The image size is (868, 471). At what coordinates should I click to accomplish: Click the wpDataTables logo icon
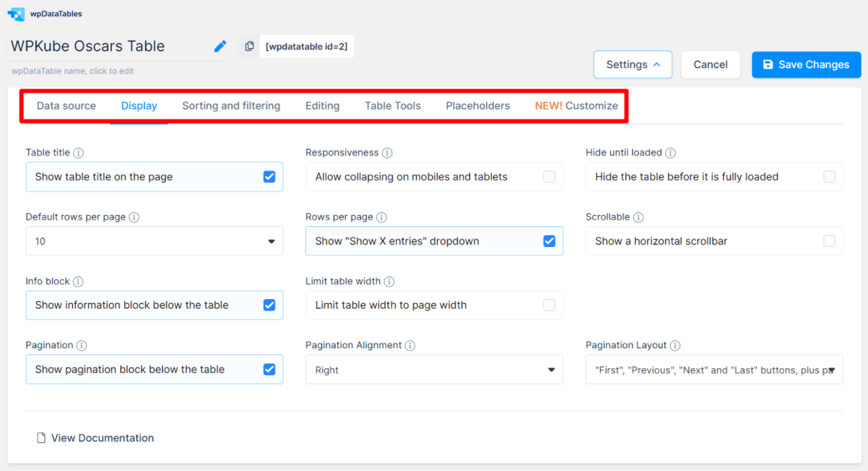pyautogui.click(x=16, y=14)
